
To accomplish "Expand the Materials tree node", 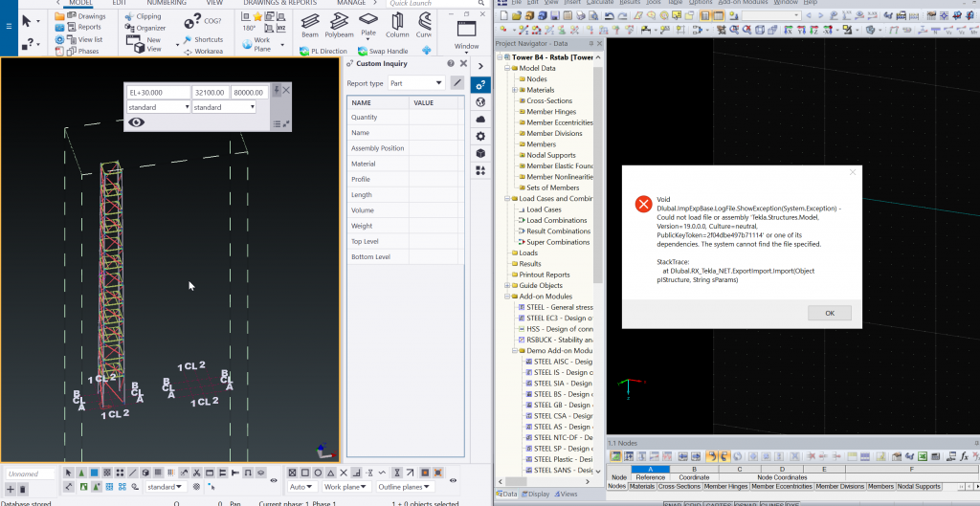I will 514,90.
